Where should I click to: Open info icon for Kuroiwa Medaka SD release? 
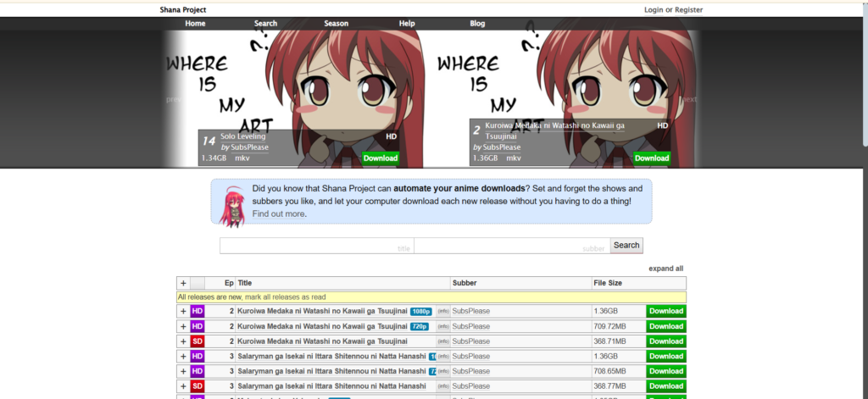pos(443,341)
